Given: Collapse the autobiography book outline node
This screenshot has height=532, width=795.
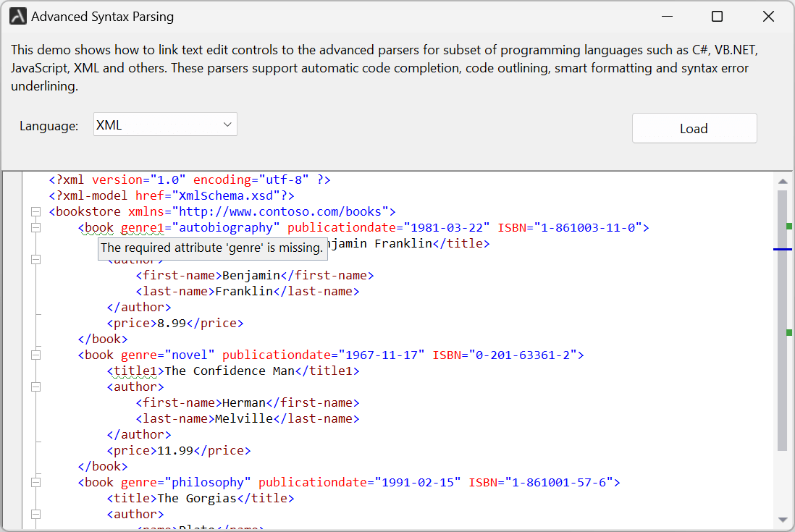Looking at the screenshot, I should tap(35, 227).
